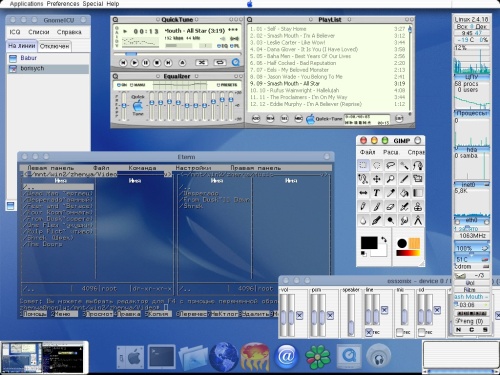Select the Pencil tool in GIMP
The height and width of the screenshot is (375, 500).
[x=363, y=206]
